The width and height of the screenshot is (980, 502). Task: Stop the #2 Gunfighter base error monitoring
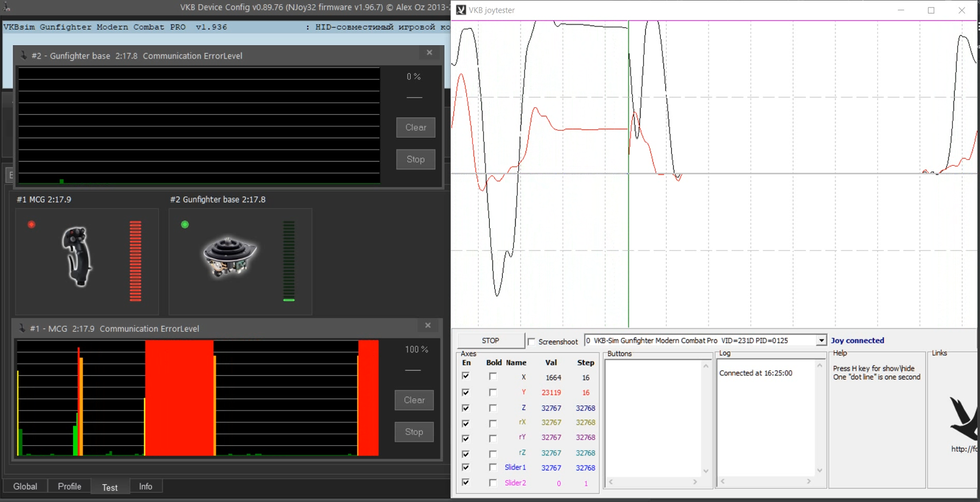click(x=416, y=160)
